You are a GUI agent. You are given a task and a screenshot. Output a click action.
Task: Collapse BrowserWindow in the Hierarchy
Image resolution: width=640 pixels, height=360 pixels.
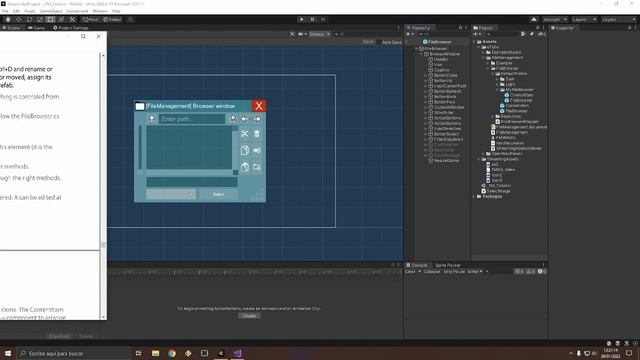422,54
